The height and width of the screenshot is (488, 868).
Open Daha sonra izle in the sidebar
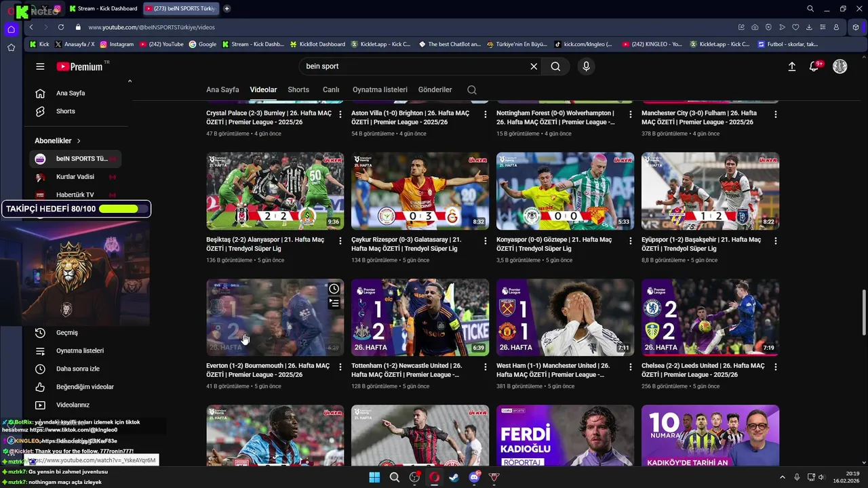tap(78, 369)
